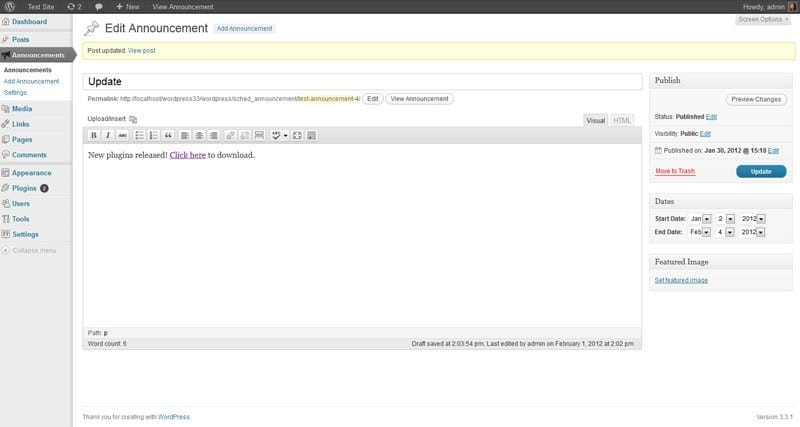The width and height of the screenshot is (800, 427).
Task: Open comments bubble in admin bar
Action: pos(99,7)
